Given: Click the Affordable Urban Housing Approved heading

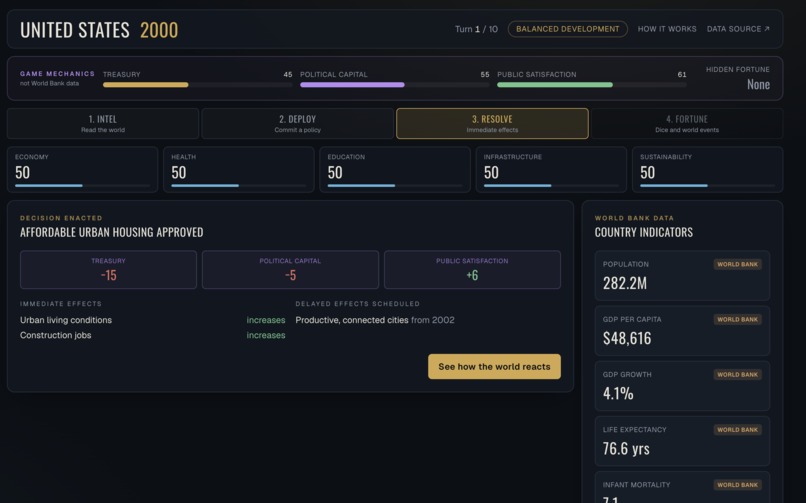Looking at the screenshot, I should pos(112,232).
